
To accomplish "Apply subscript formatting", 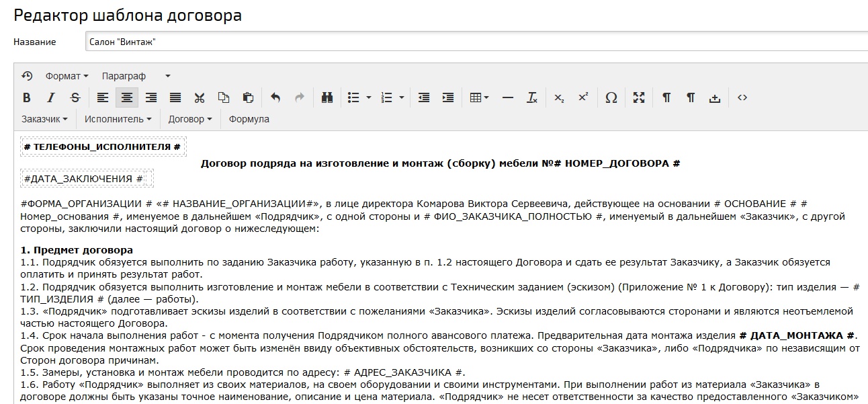I will pyautogui.click(x=559, y=98).
